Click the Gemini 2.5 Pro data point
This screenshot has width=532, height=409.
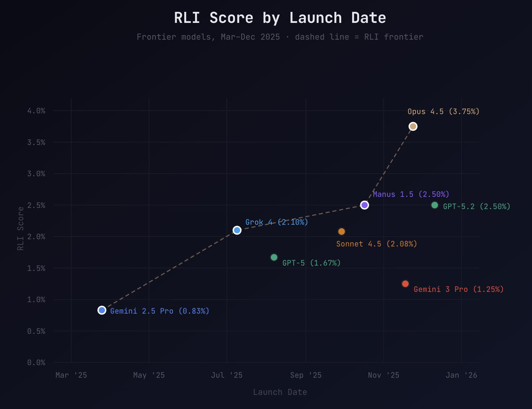coord(102,310)
